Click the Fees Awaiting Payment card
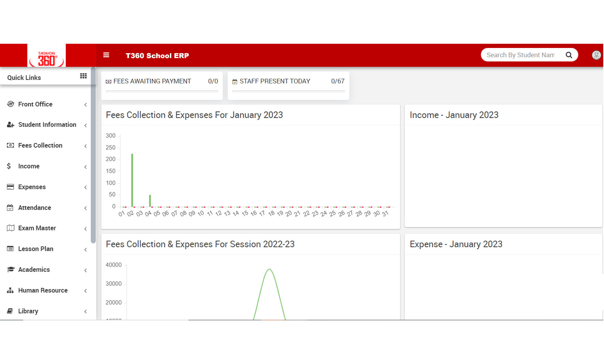Image resolution: width=604 pixels, height=364 pixels. [x=162, y=85]
